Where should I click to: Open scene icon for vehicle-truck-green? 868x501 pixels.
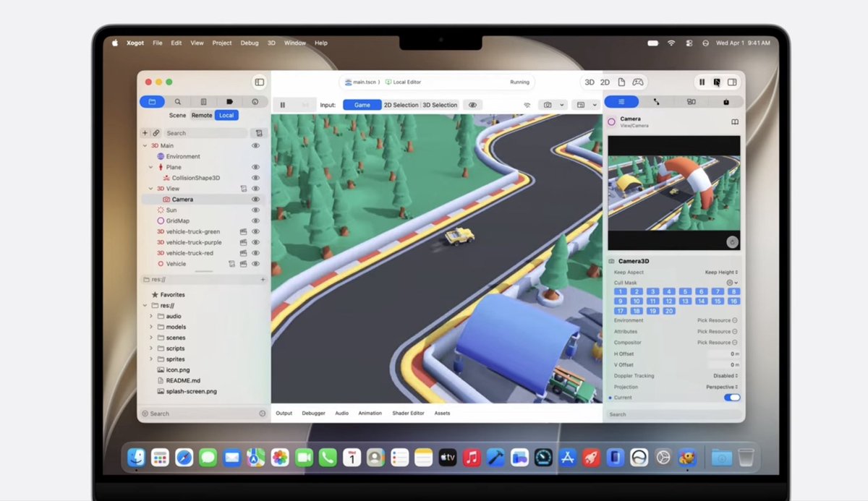coord(244,231)
